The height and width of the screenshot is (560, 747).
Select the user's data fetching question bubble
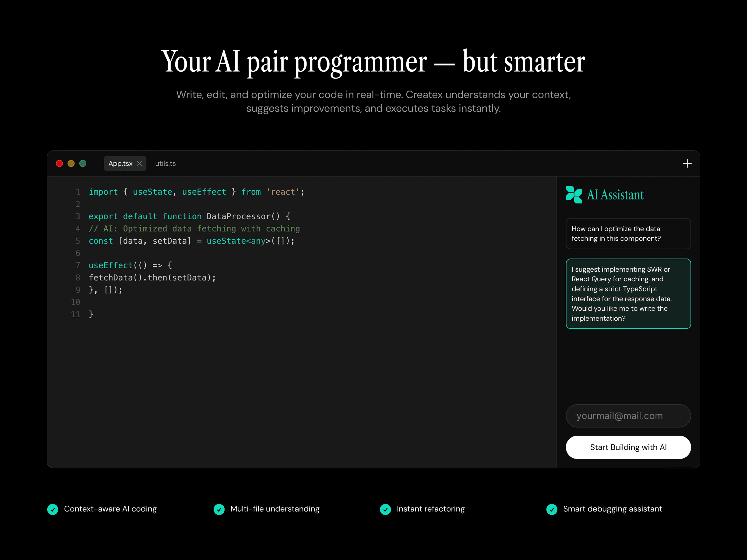point(628,234)
